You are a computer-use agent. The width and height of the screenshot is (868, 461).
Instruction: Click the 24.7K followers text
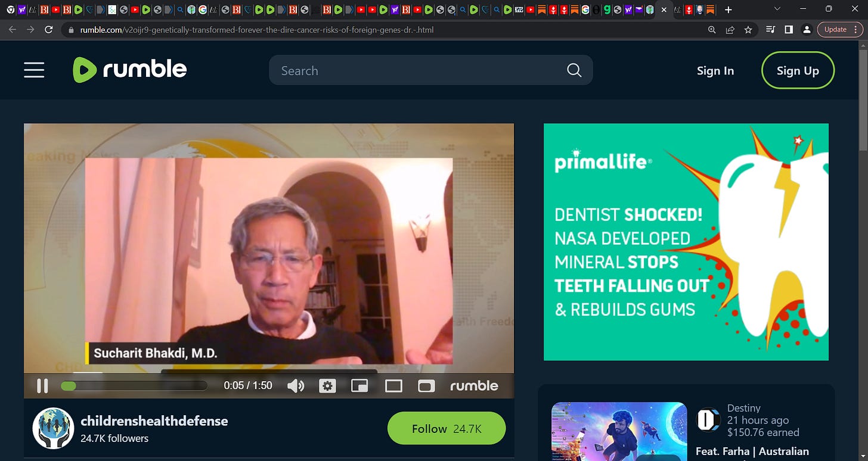click(114, 438)
